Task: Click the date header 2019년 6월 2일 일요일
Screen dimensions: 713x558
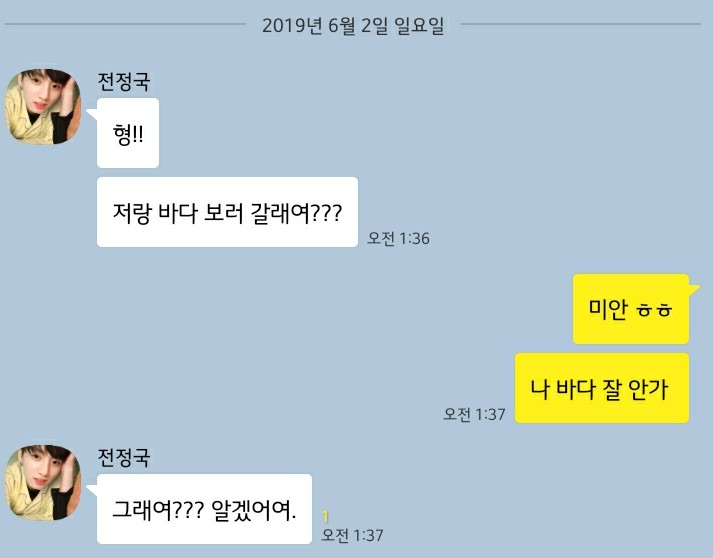Action: (x=353, y=25)
